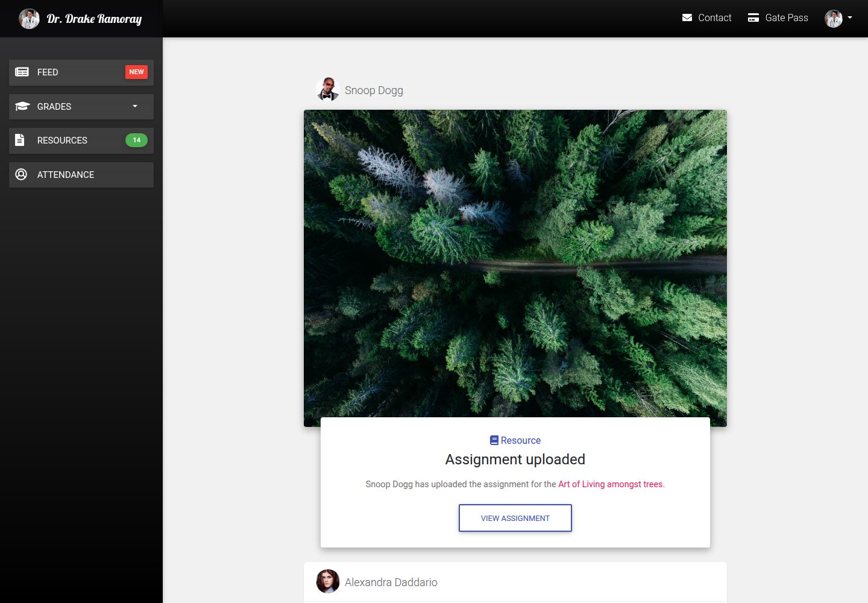The image size is (868, 603).
Task: Open the Contact link in navbar
Action: pyautogui.click(x=706, y=18)
